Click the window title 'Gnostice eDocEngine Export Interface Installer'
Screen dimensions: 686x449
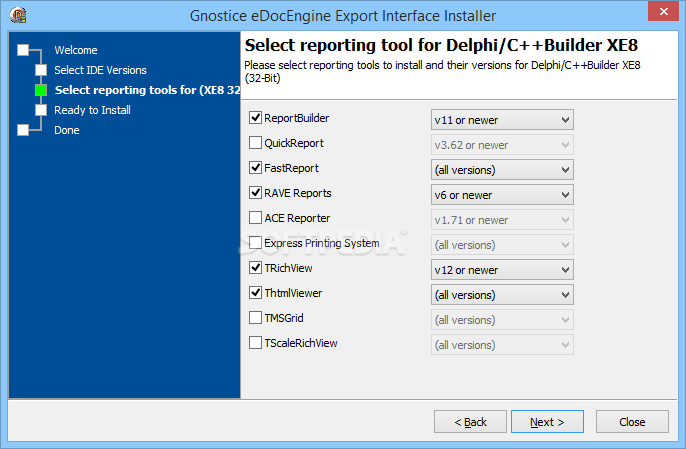343,16
